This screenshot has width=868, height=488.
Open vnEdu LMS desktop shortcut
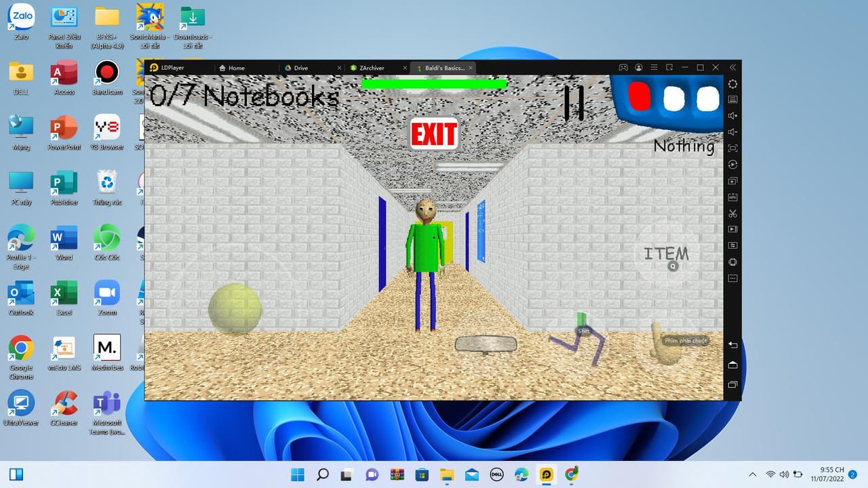tap(64, 352)
